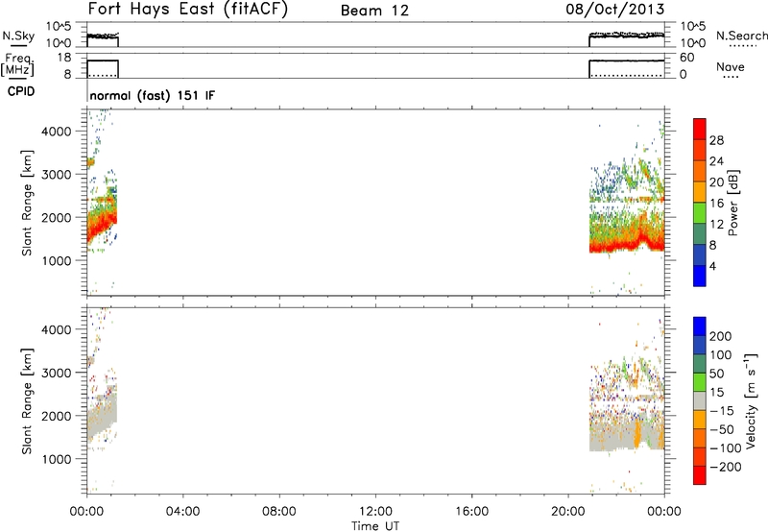Click the Slant Range label of the power panel

click(x=27, y=203)
